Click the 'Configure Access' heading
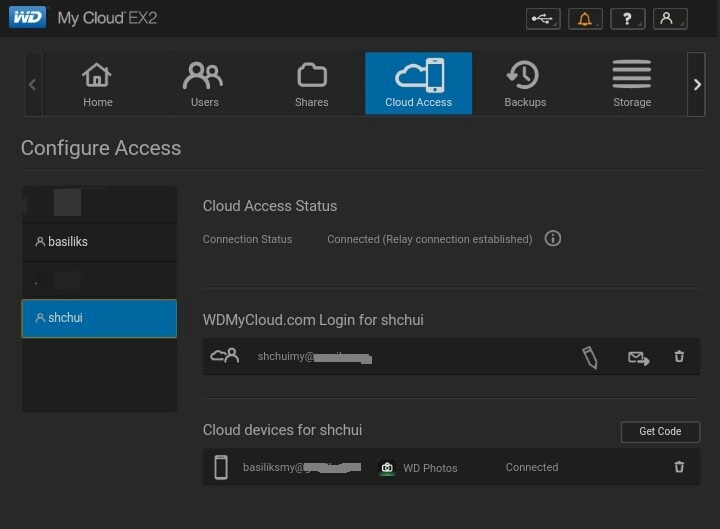This screenshot has height=529, width=720. pyautogui.click(x=101, y=148)
